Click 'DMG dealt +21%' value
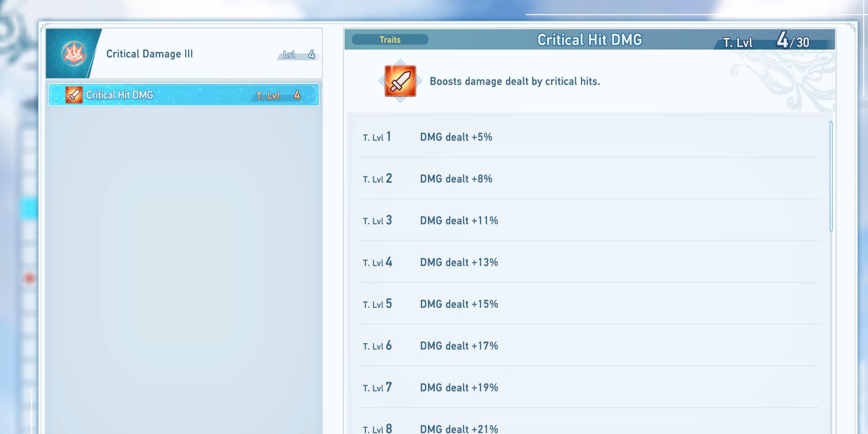Image resolution: width=868 pixels, height=434 pixels. 459,429
